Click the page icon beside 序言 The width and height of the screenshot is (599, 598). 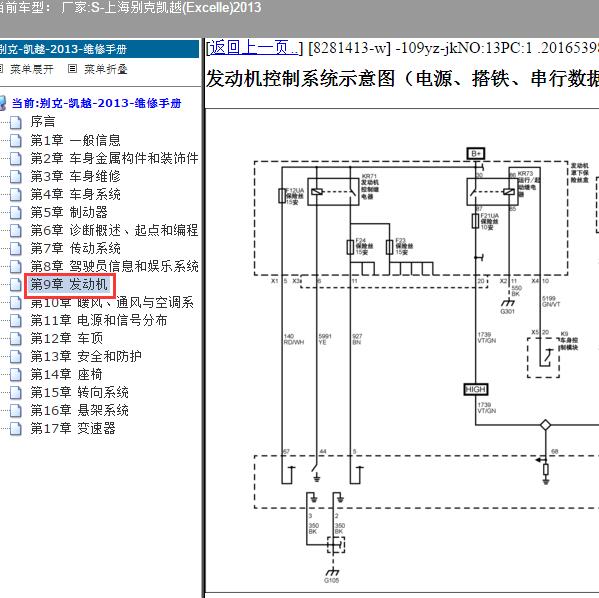[x=16, y=123]
